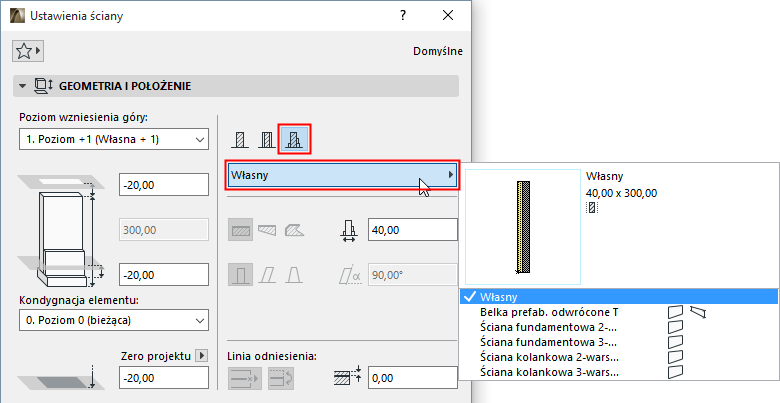Select Własny in the profile list
The width and height of the screenshot is (780, 403).
618,297
